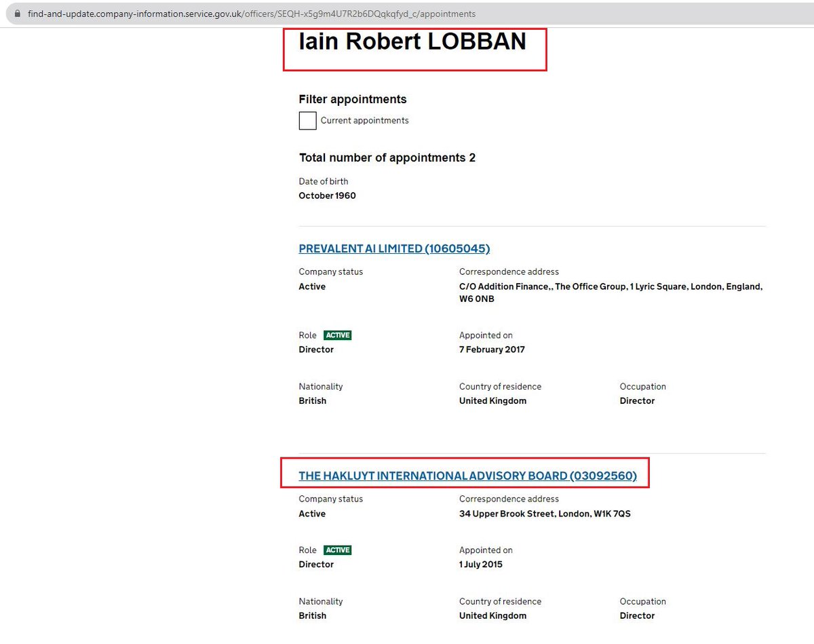
Task: Click the Prevalent AI correspondence address text
Action: click(x=610, y=292)
